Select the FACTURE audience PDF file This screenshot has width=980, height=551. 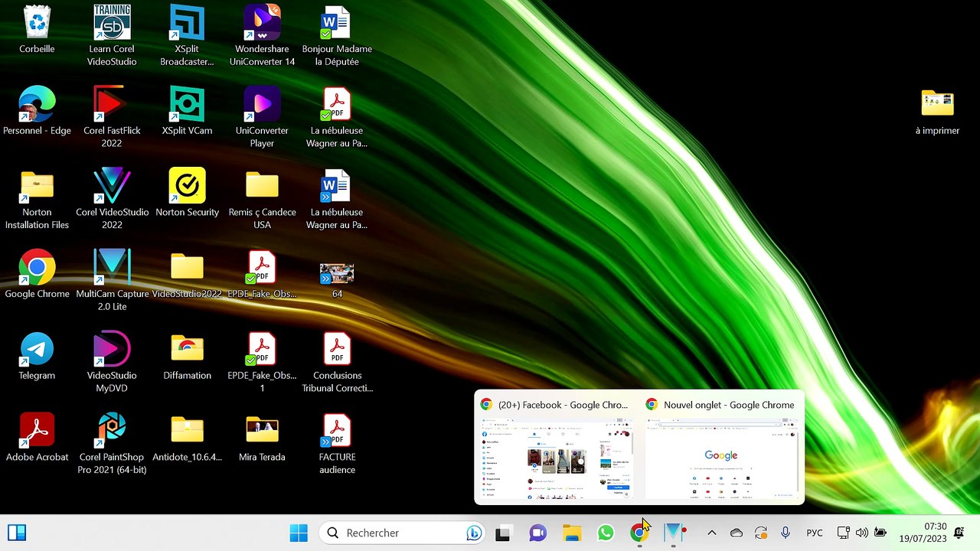click(337, 444)
